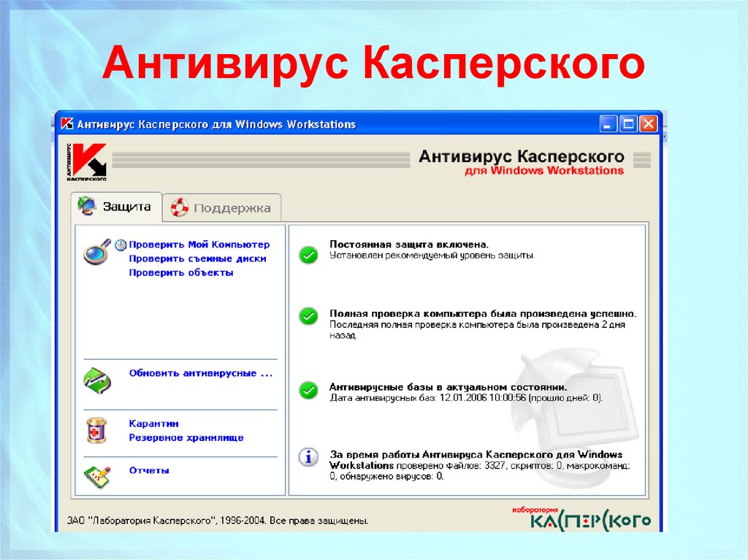Viewport: 748px width, 560px height.
Task: Click the lifebuoy icon on Поддержка tab
Action: tap(180, 207)
